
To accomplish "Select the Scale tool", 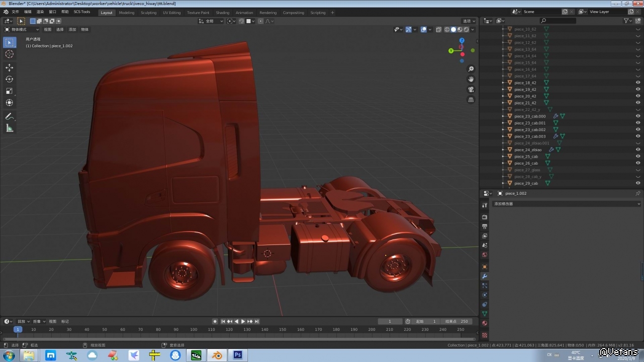I will 10,91.
